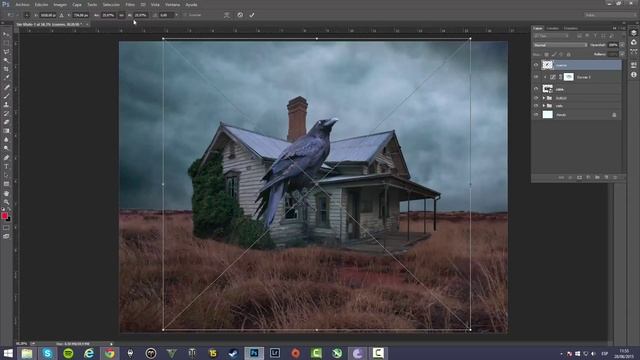This screenshot has width=640, height=360.
Task: Select the Brush tool
Action: 6,96
